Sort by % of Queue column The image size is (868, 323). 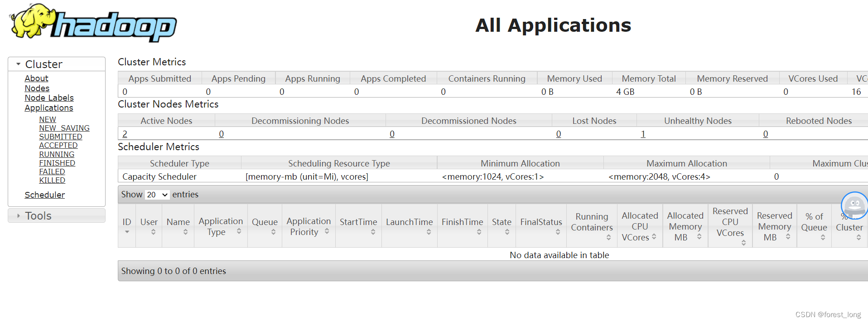click(814, 225)
